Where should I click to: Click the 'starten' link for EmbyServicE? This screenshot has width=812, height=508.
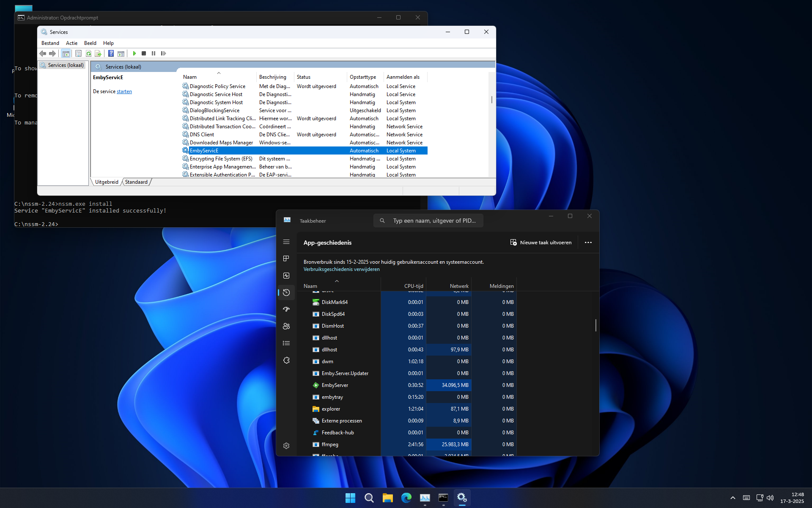click(x=124, y=91)
